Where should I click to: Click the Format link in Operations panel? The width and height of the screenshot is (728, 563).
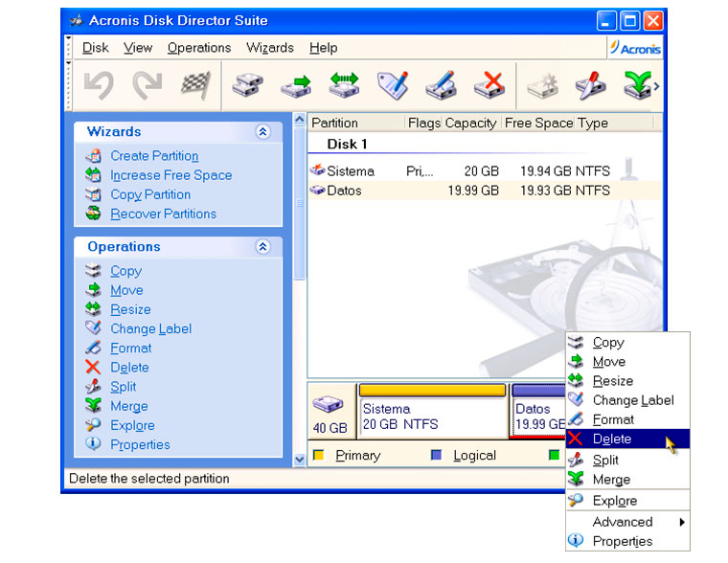131,349
